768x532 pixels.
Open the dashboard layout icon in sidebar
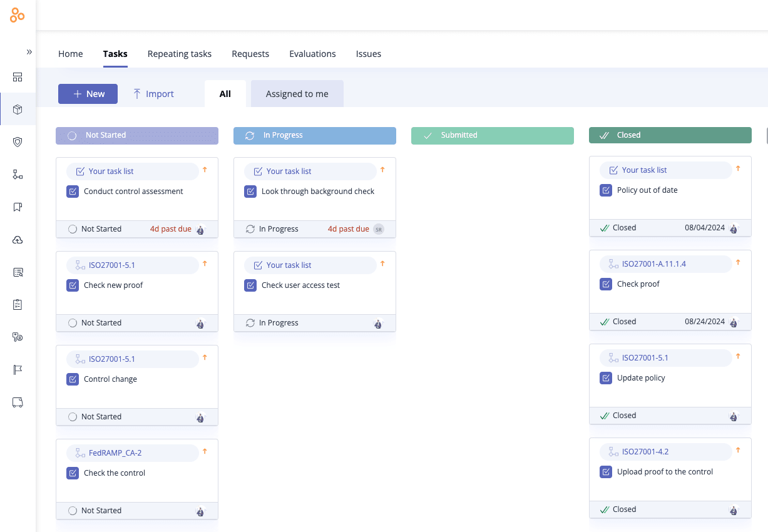[x=18, y=77]
